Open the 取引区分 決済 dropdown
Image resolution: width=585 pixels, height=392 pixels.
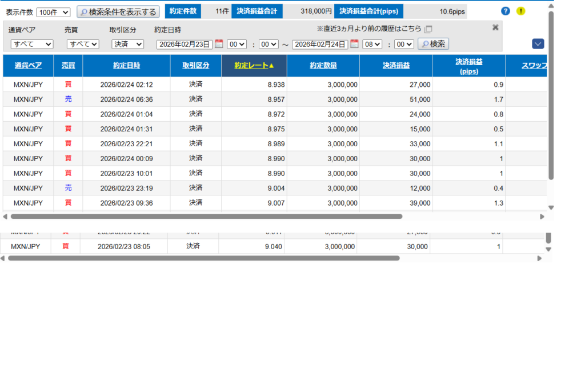(127, 44)
